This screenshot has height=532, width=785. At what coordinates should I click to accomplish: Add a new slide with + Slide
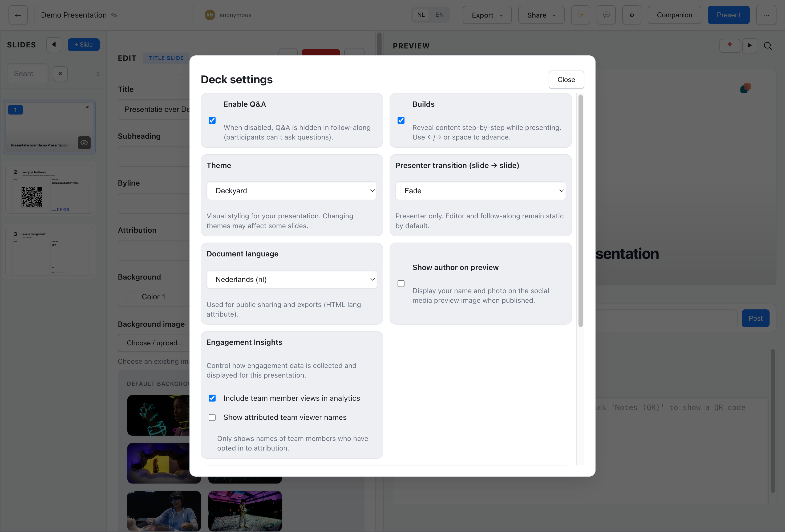(x=83, y=44)
